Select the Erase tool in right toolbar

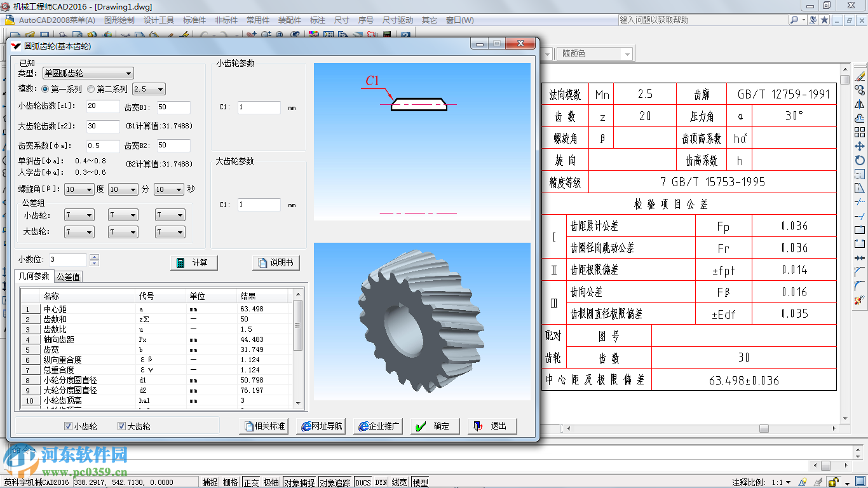(x=860, y=76)
